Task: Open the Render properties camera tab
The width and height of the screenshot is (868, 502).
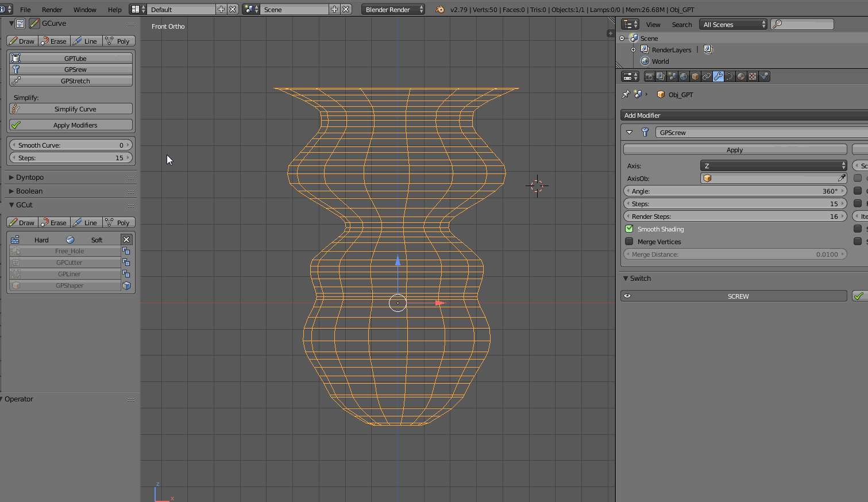Action: point(649,76)
